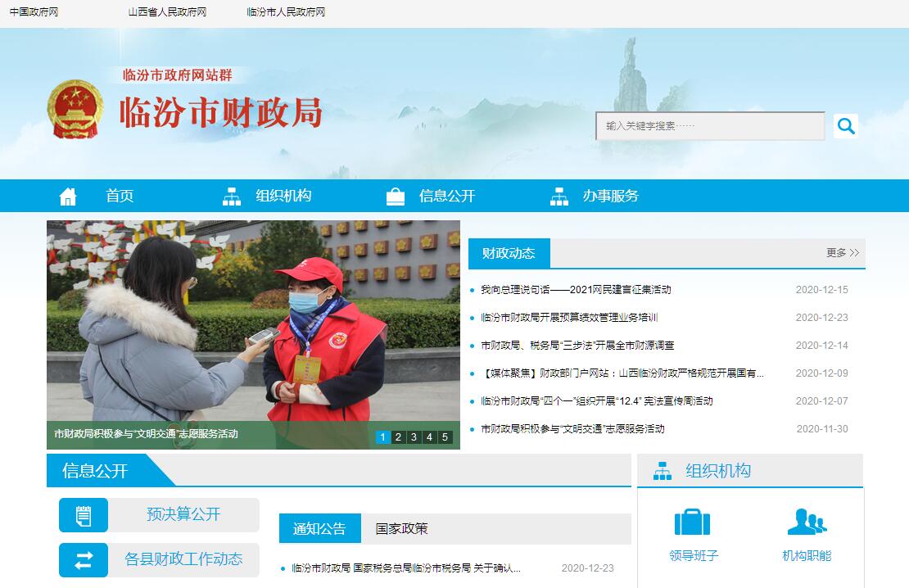Switch carousel to slide 5
The image size is (909, 588).
445,437
